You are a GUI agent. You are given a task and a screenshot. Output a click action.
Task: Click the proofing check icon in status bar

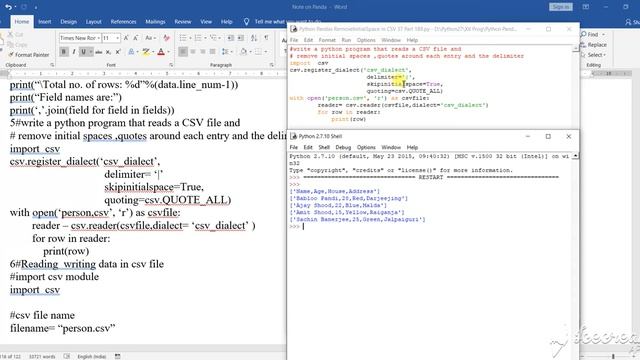pos(67,356)
